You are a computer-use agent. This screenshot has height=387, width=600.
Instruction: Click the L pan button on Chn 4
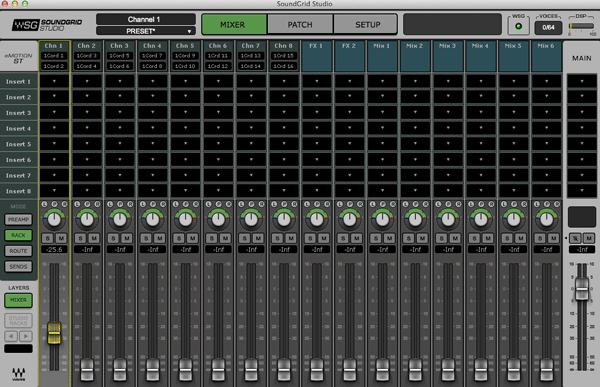tap(143, 204)
